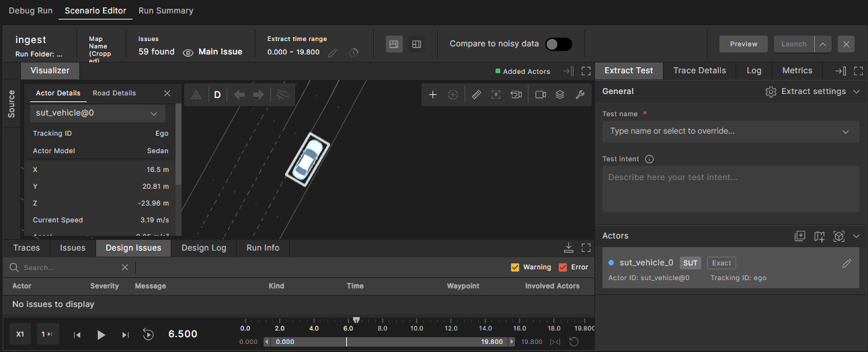The width and height of the screenshot is (868, 352).
Task: Open the Test name combo box
Action: pos(729,132)
